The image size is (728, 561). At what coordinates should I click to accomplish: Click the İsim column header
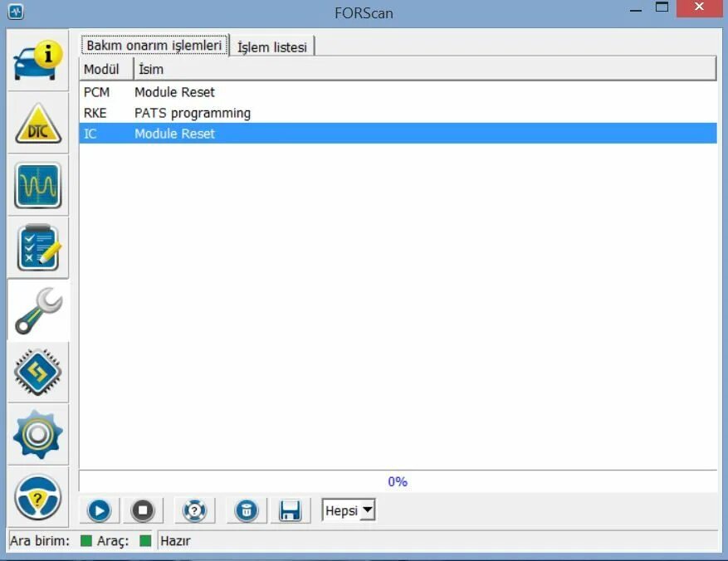pos(425,69)
